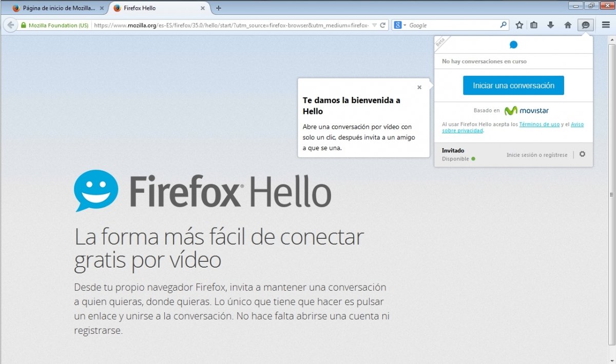Click the 'No hay conversaciones en curso' text
The width and height of the screenshot is (616, 364).
tap(484, 62)
